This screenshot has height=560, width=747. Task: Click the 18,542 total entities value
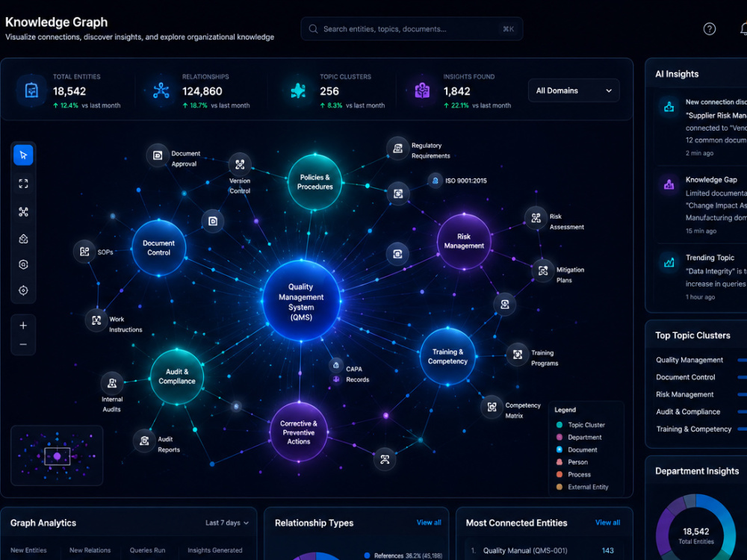click(69, 91)
